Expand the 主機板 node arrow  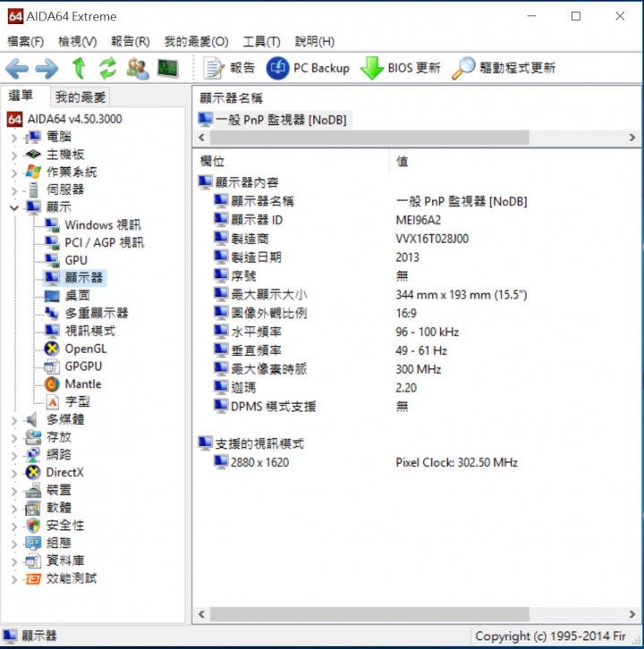(14, 156)
